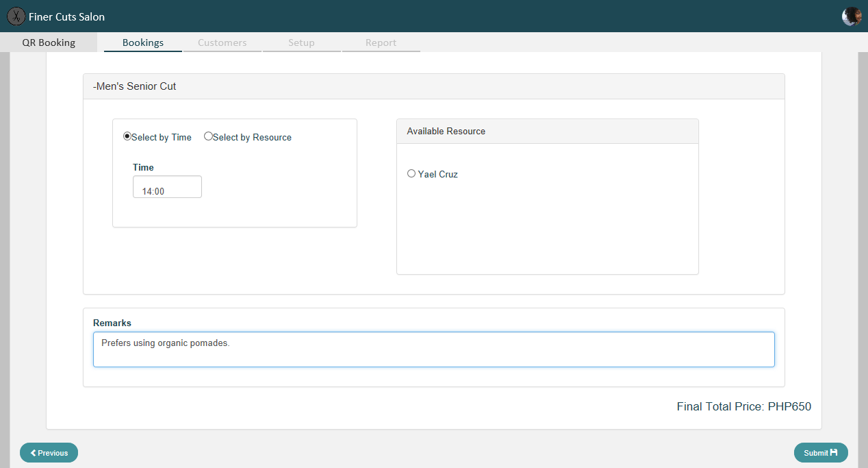Choose the Select by Resource option

pyautogui.click(x=208, y=136)
